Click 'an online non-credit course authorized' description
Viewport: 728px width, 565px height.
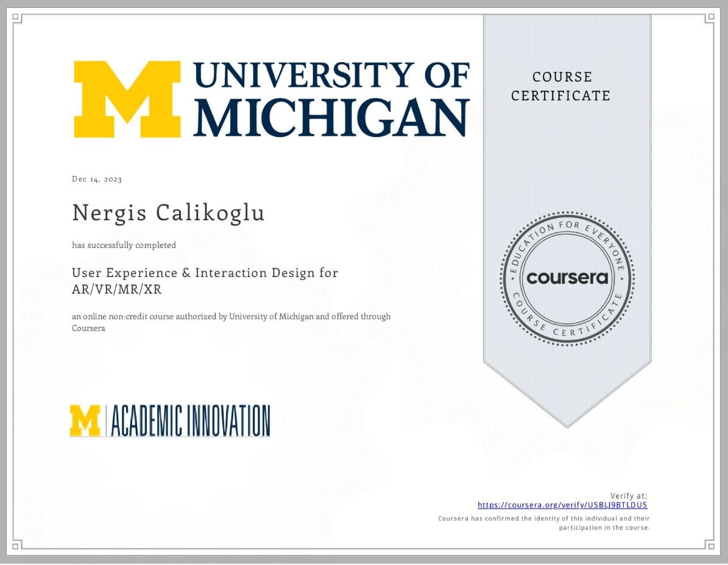click(x=231, y=322)
